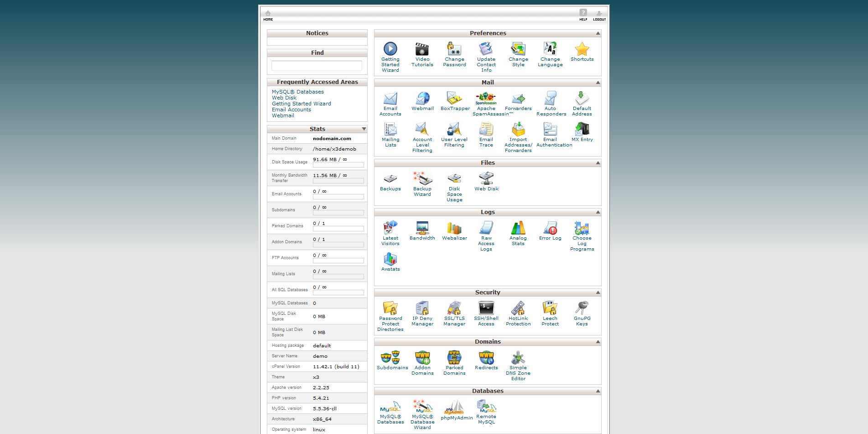Open the Email Accounts icon in Mail
Image resolution: width=868 pixels, height=434 pixels.
click(390, 98)
